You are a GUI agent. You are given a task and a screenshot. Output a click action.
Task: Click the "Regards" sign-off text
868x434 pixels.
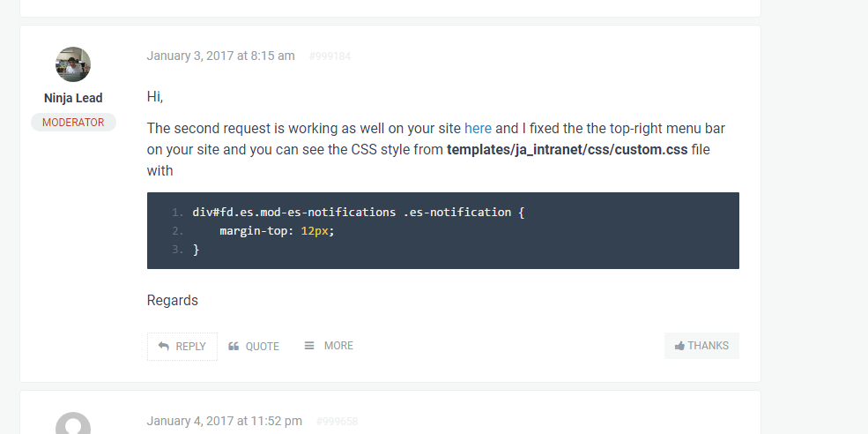coord(173,300)
